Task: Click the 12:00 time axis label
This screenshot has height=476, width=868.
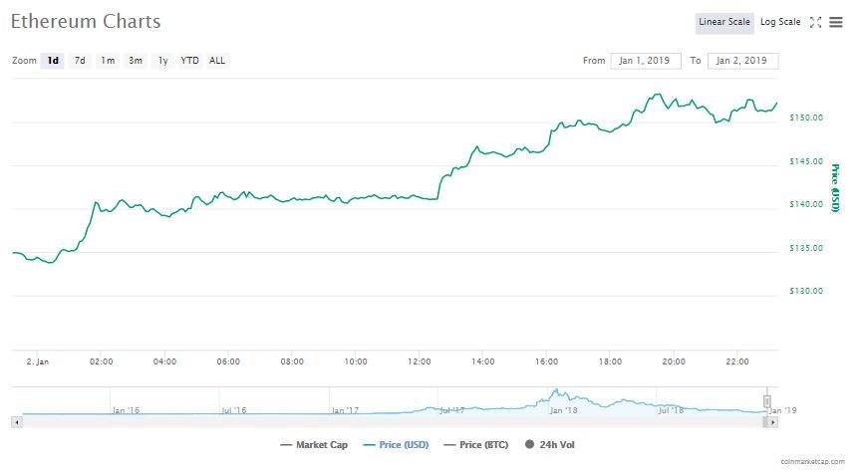Action: [x=420, y=361]
